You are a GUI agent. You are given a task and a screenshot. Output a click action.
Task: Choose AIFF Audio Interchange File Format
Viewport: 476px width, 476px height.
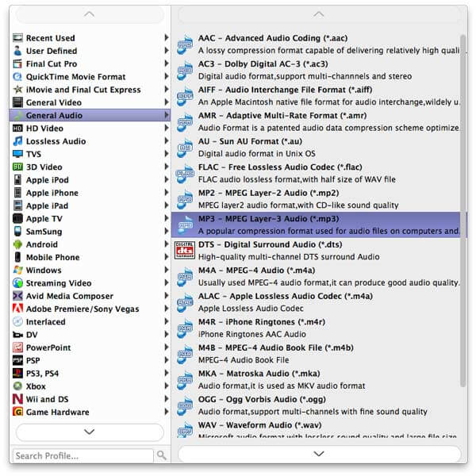point(316,96)
